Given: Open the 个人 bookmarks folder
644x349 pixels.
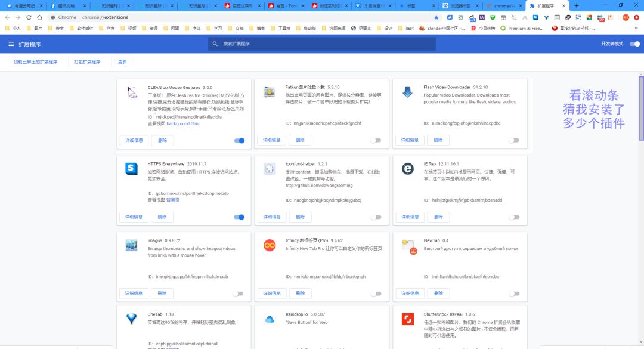Looking at the screenshot, I should tap(13, 29).
